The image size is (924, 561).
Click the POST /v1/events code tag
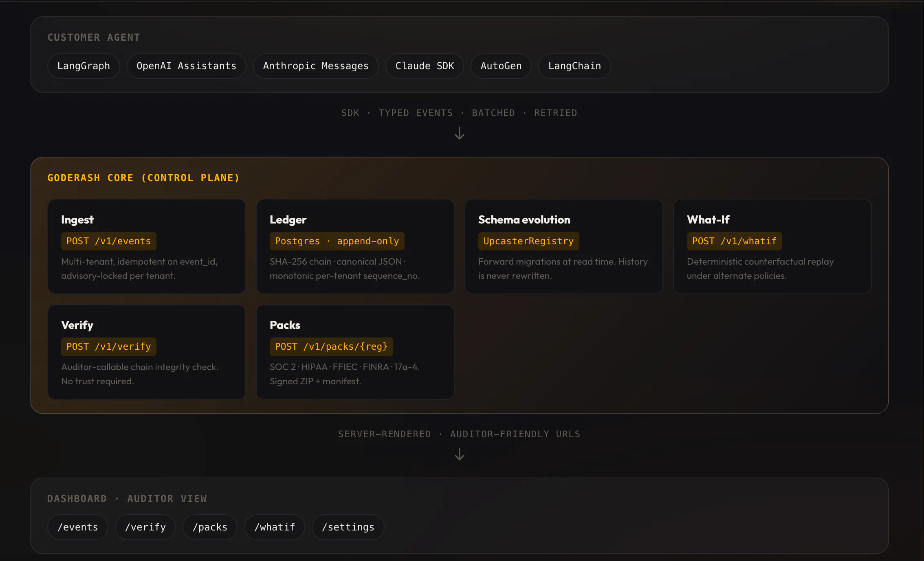(x=109, y=241)
